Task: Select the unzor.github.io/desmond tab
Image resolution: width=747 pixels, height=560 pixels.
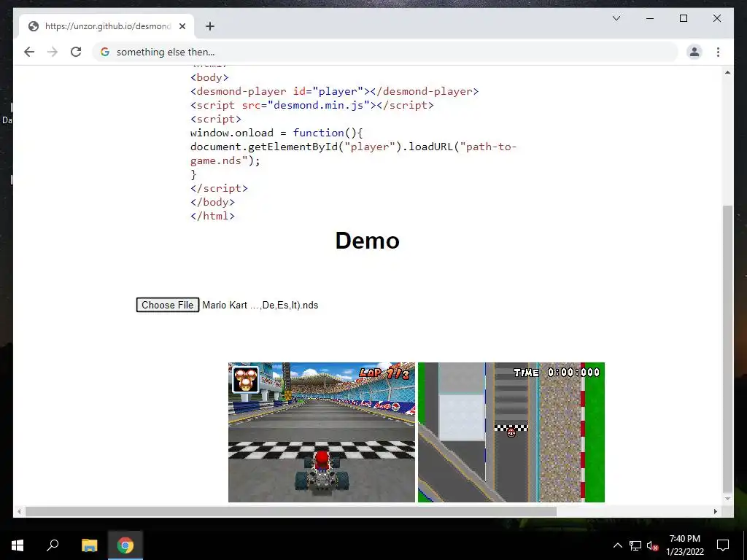Action: pos(107,26)
